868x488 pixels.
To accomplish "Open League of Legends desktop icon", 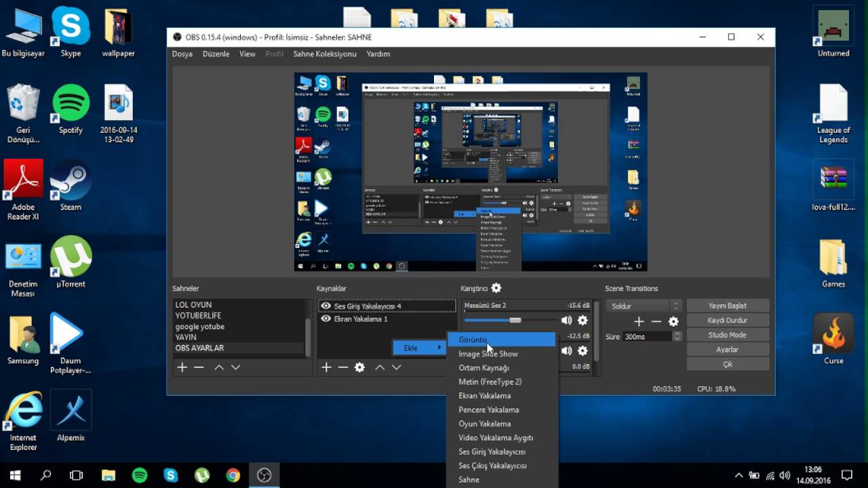I will 833,113.
